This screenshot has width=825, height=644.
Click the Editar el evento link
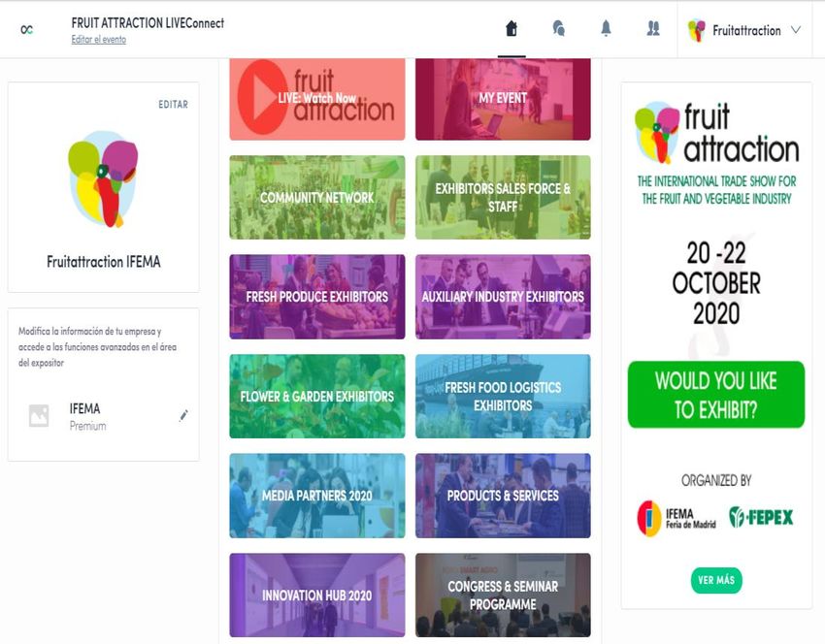[98, 40]
